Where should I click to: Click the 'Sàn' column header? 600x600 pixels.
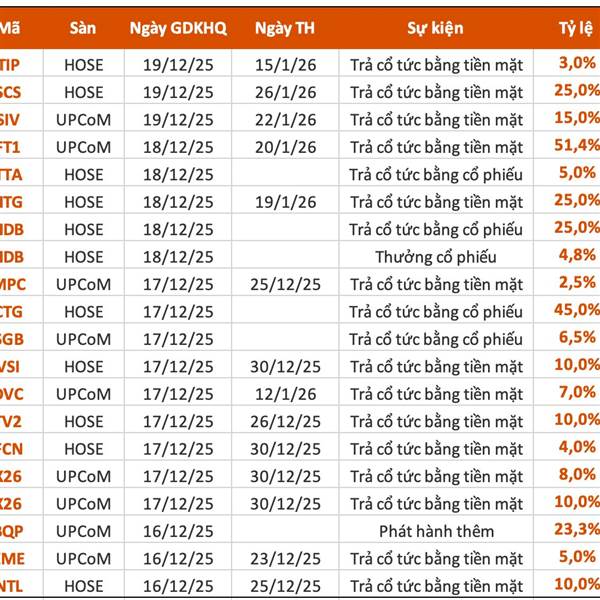point(83,29)
